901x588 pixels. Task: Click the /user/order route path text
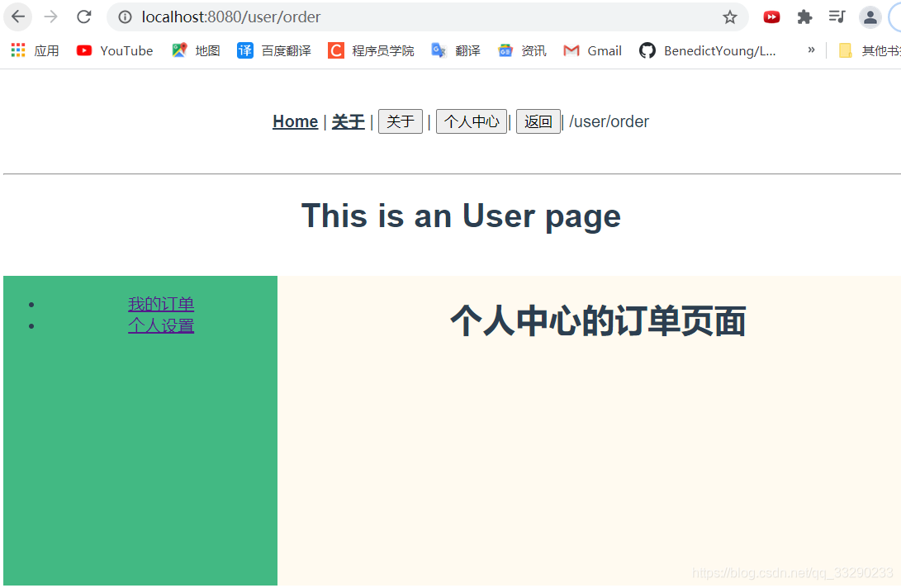(609, 121)
